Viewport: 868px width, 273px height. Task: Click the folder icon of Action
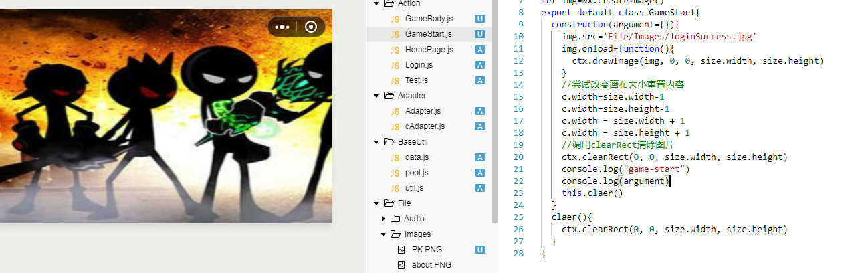[389, 3]
